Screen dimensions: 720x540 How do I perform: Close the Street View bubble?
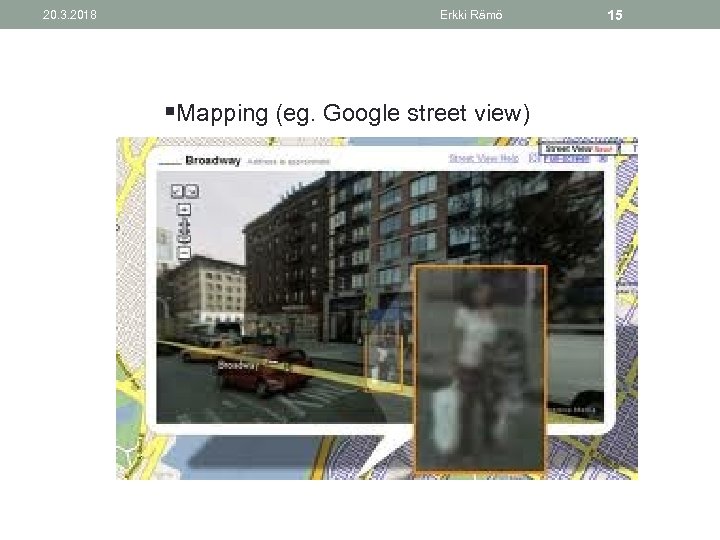point(603,159)
